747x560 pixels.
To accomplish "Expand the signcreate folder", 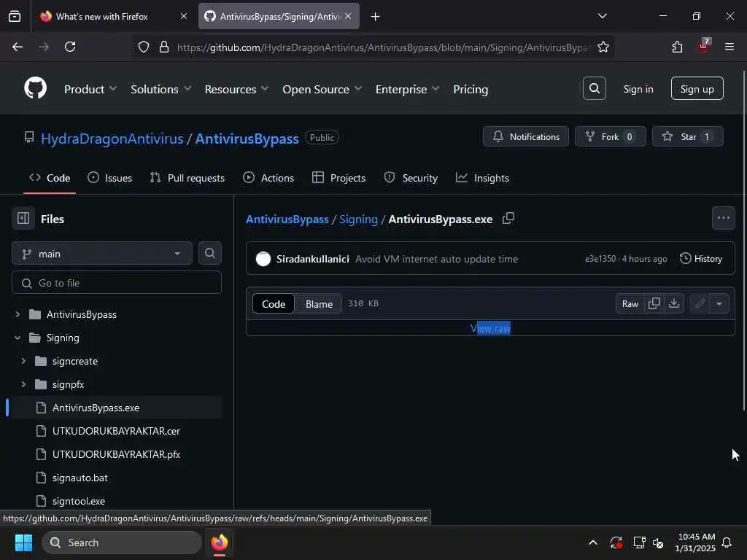I will click(x=23, y=361).
